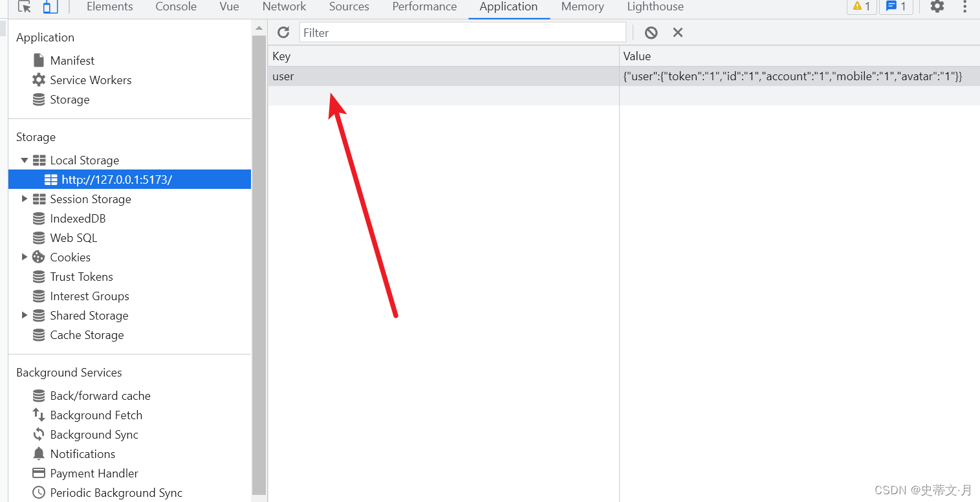
Task: Open the Memory tab
Action: point(582,6)
